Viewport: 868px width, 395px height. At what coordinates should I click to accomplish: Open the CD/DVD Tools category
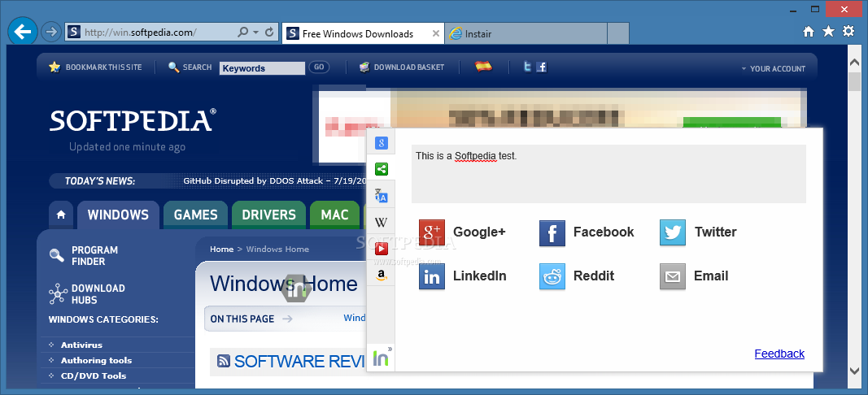[x=94, y=375]
